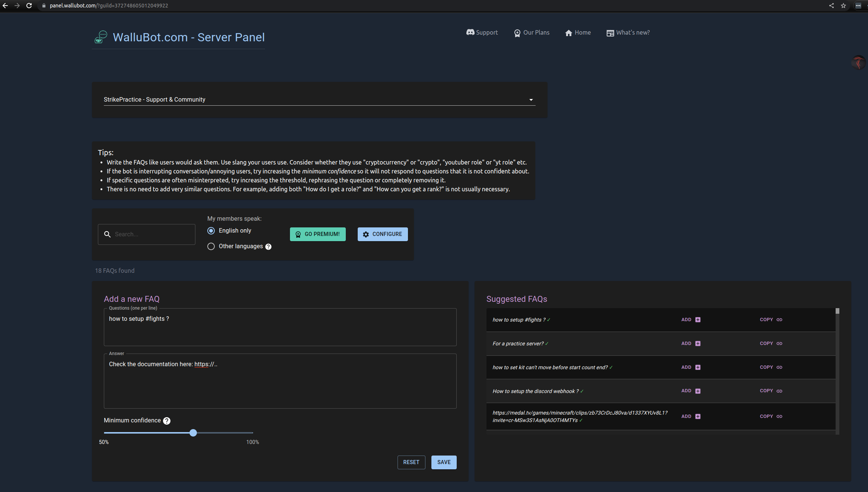This screenshot has height=492, width=868.
Task: Click SAVE button
Action: (444, 462)
